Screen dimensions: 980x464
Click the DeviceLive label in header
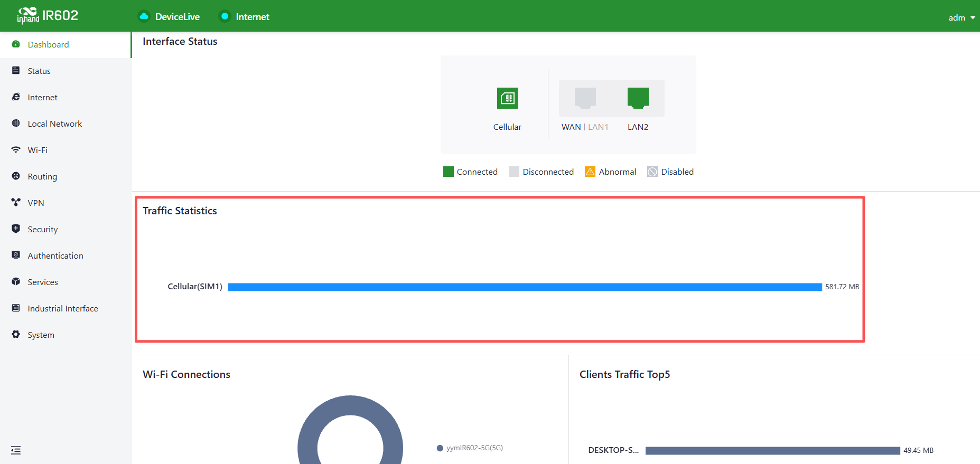pos(178,17)
